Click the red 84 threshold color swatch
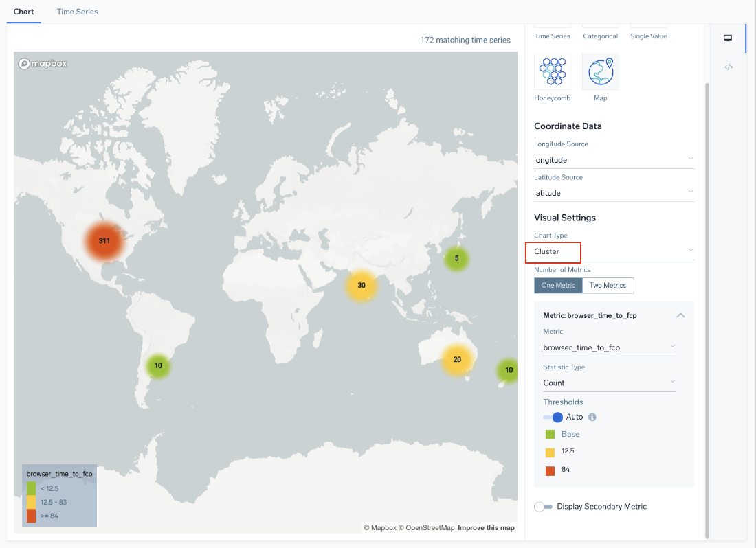This screenshot has width=756, height=548. (550, 470)
